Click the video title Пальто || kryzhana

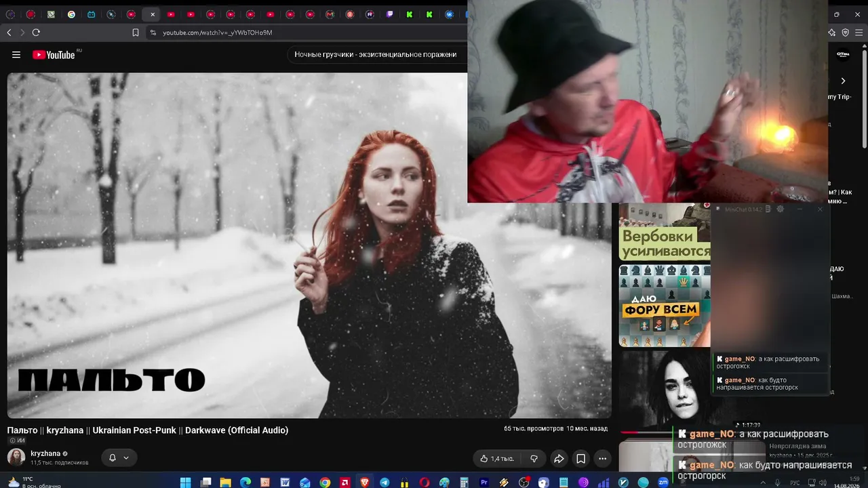tap(148, 430)
